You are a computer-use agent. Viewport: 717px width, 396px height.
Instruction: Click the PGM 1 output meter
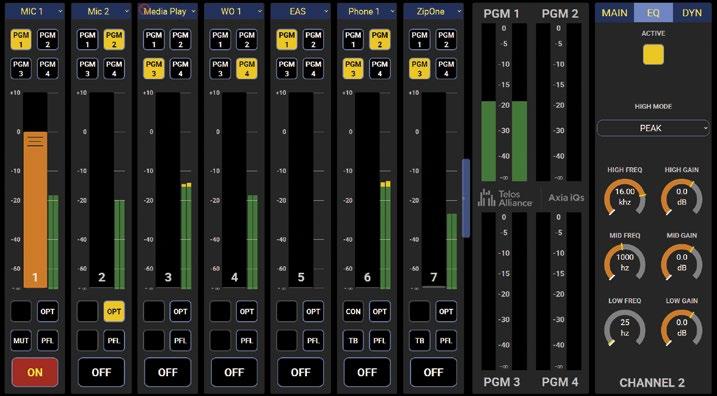pos(504,102)
